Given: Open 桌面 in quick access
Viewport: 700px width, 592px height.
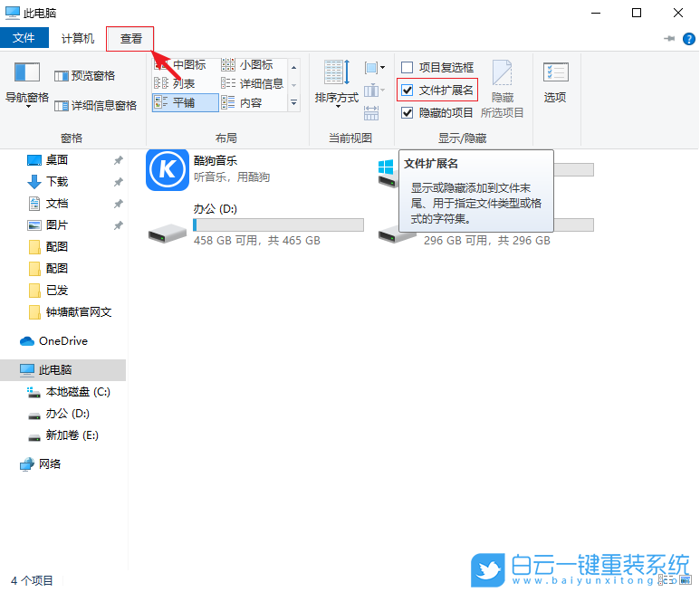Looking at the screenshot, I should (57, 159).
